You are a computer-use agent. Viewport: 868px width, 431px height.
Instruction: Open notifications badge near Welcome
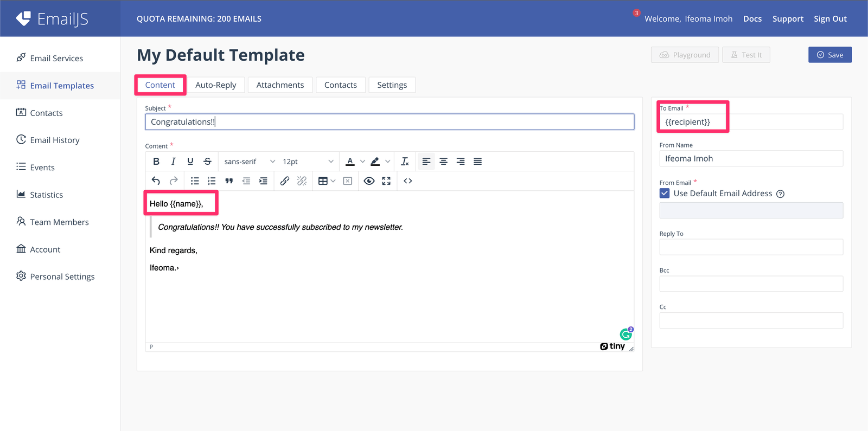tap(636, 13)
